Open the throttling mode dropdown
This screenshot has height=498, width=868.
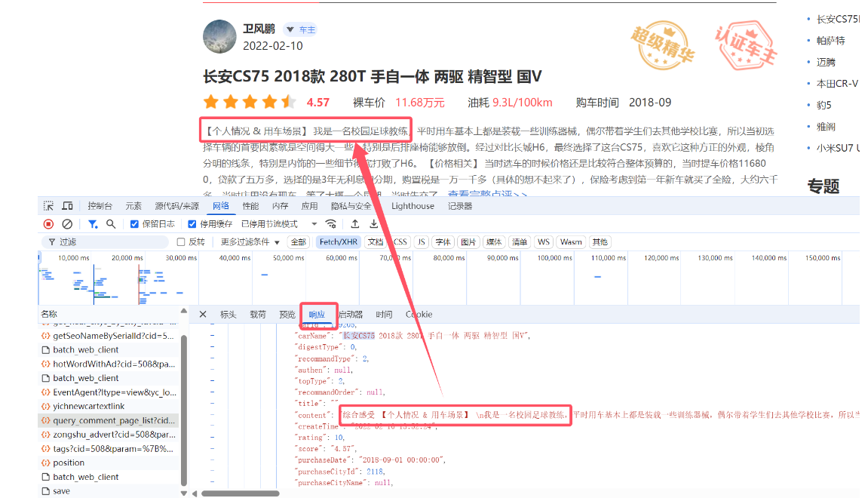pos(280,224)
